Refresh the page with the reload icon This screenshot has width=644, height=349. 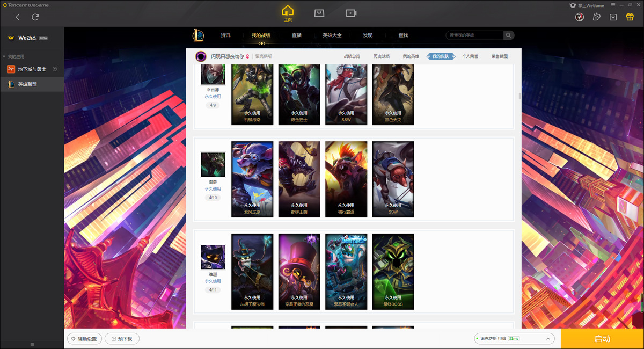35,17
